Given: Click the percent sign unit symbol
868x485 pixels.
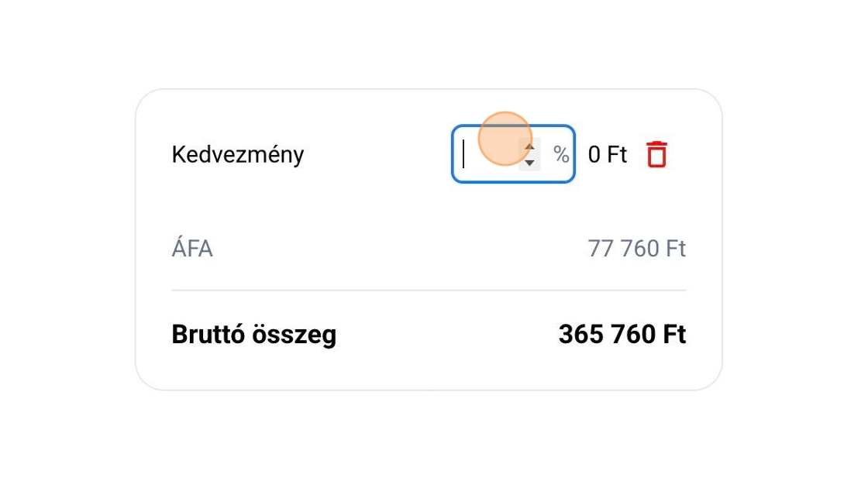Looking at the screenshot, I should click(x=561, y=154).
